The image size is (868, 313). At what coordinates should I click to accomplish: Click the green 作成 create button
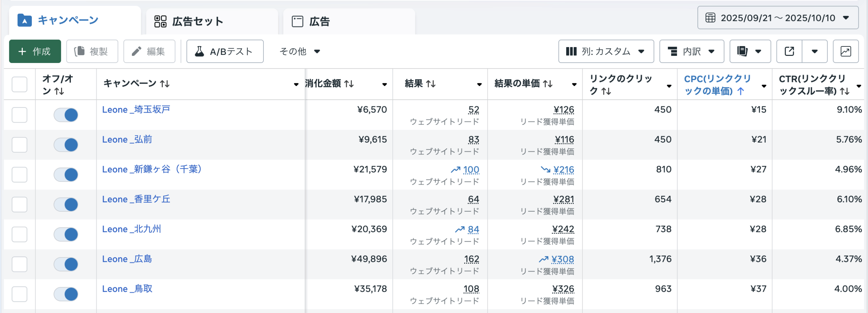point(35,51)
